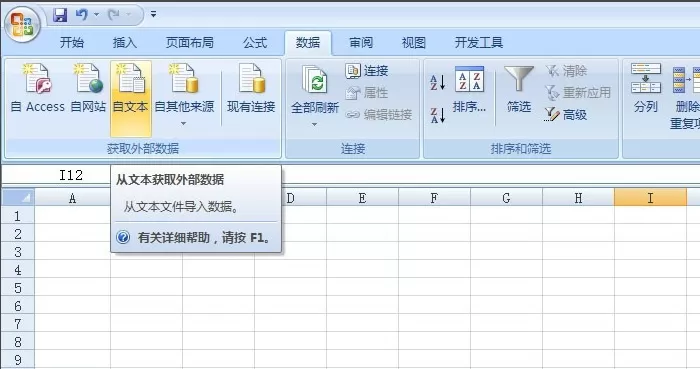This screenshot has width=700, height=369.
Task: Select row 8 header
Action: point(18,342)
